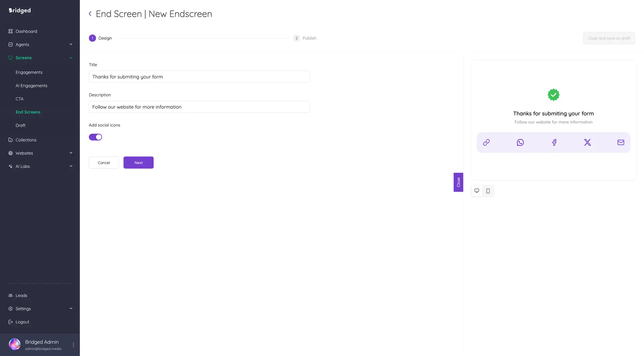Screen dimensions: 644x356
Task: Open user options menu beside Bridged Admin
Action: click(73, 345)
